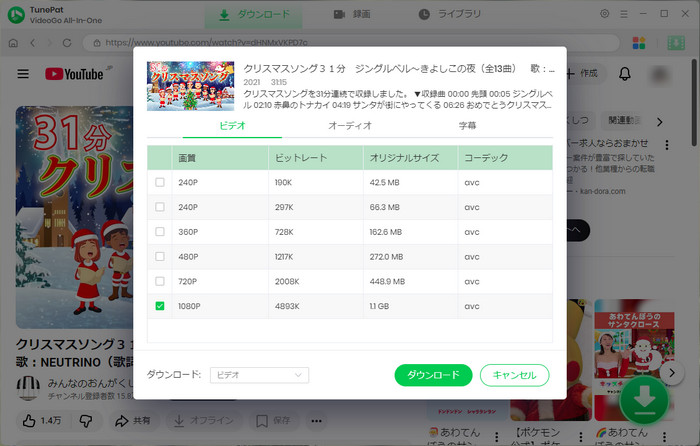
Task: Click the green ダウンロード button in dialog
Action: pos(433,375)
